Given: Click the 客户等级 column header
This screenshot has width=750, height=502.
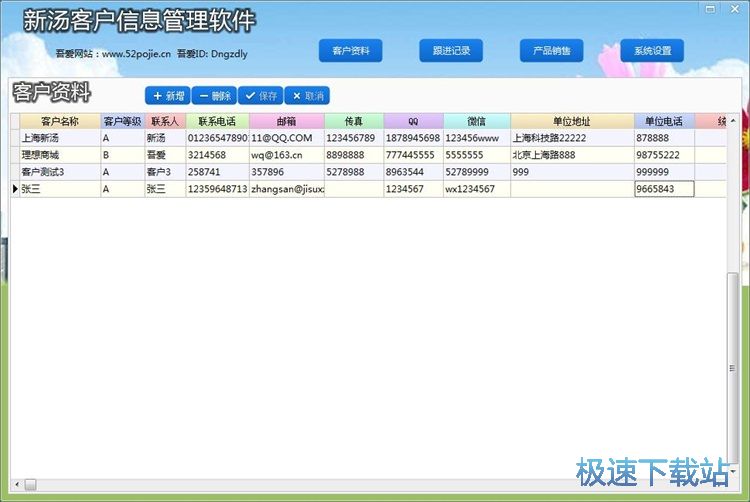Looking at the screenshot, I should click(123, 121).
